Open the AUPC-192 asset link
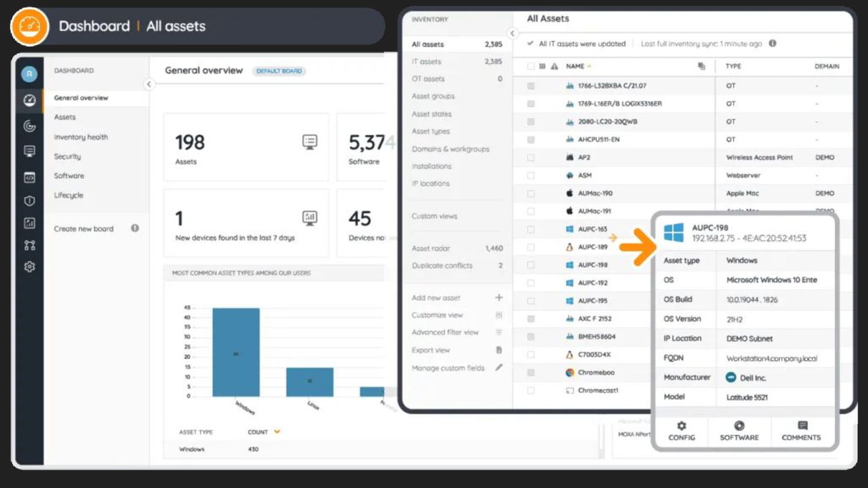 tap(593, 283)
